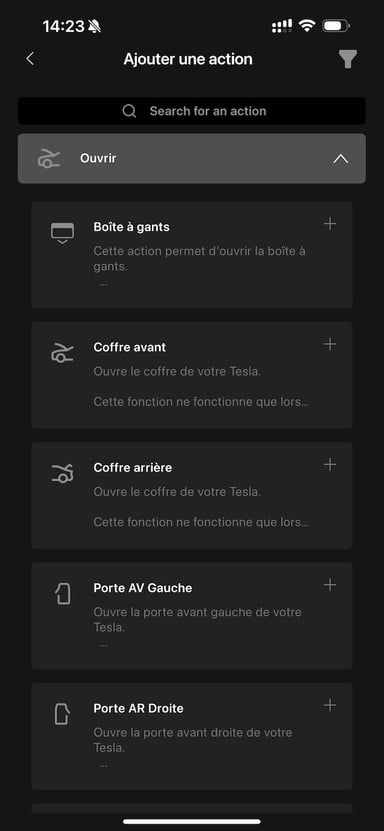The image size is (384, 831).
Task: Tap the door icon for Porte AV Gauche
Action: [x=62, y=594]
